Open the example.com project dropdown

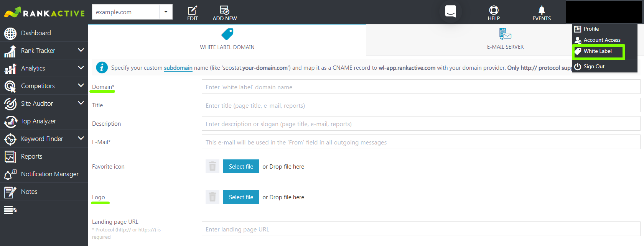pos(166,12)
